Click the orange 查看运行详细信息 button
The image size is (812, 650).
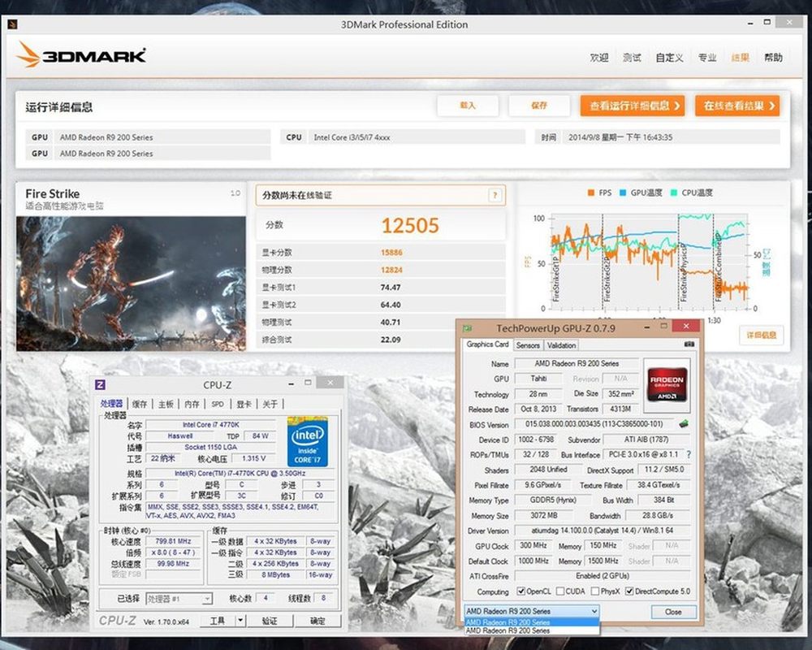click(633, 106)
